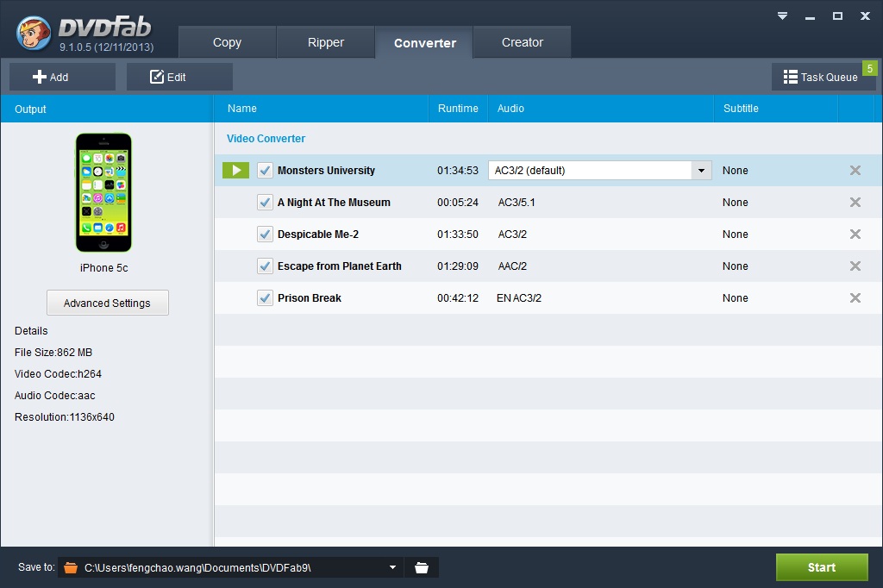883x588 pixels.
Task: Open the Task Queue list icon
Action: pos(790,77)
